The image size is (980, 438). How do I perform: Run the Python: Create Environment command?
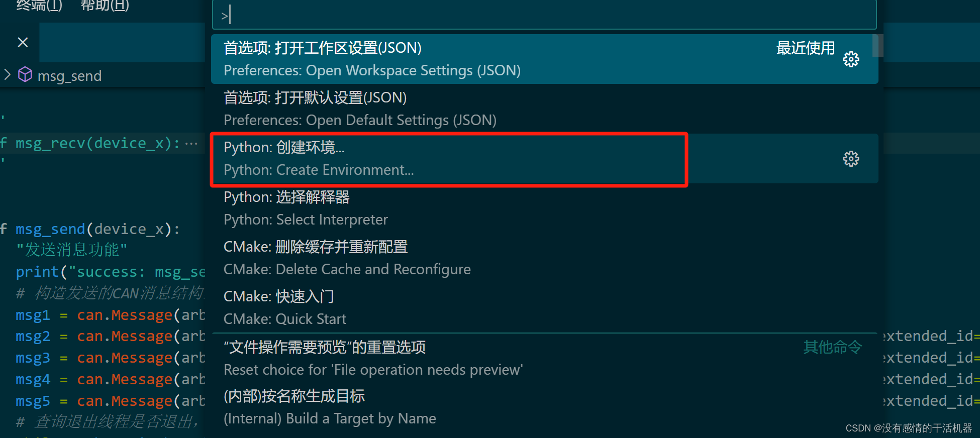point(352,158)
